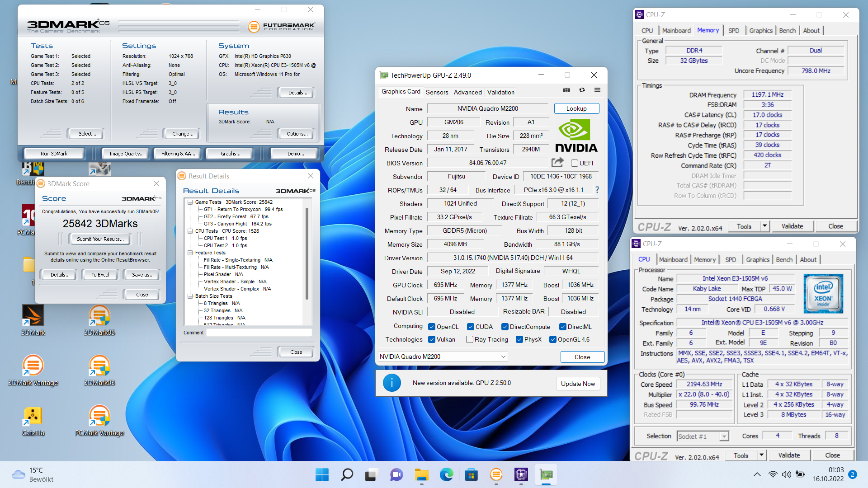Click Validate in the upper CPU-Z window
This screenshot has width=868, height=488.
pyautogui.click(x=792, y=226)
